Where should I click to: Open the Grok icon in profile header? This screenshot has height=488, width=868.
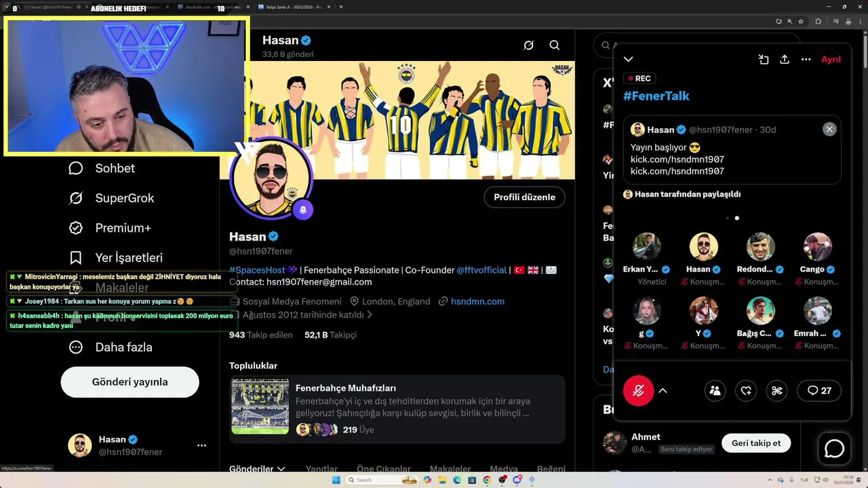tap(528, 45)
